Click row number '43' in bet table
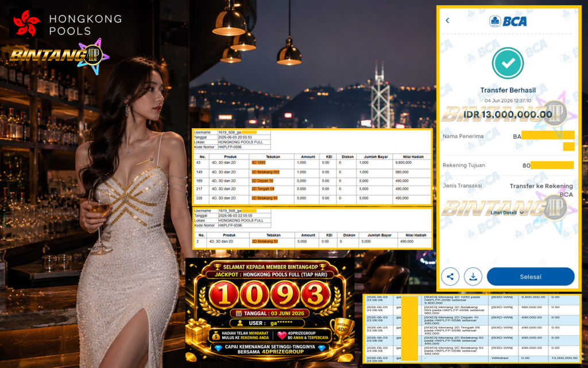The width and height of the screenshot is (588, 368). coord(198,163)
